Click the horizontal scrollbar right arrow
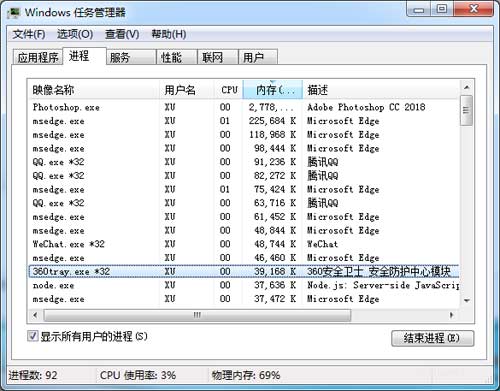Image resolution: width=500 pixels, height=391 pixels. (x=452, y=315)
